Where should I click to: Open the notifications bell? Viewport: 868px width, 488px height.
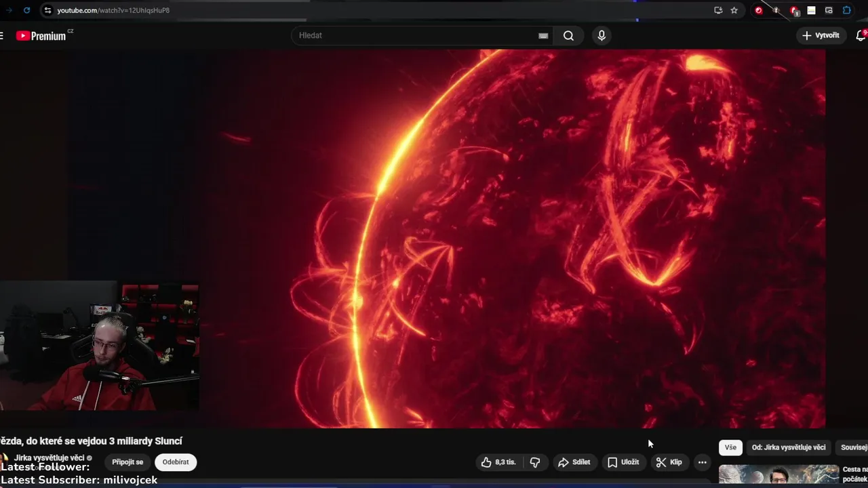pos(861,35)
